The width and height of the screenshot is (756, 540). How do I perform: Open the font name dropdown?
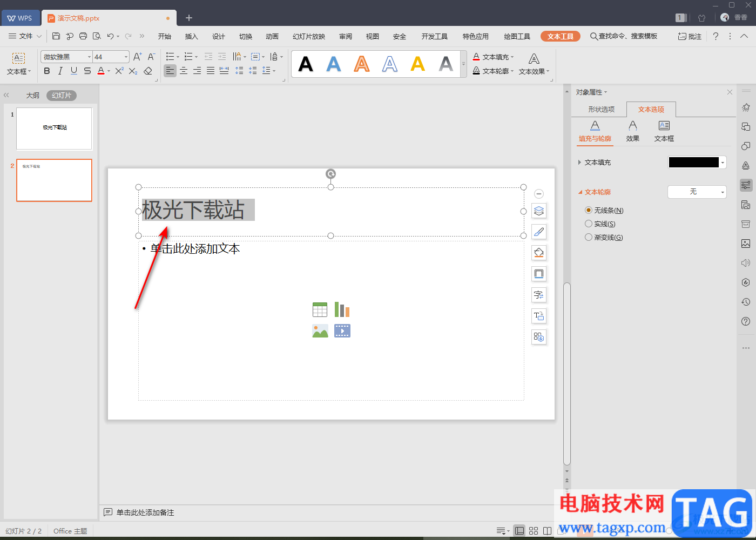click(x=89, y=57)
